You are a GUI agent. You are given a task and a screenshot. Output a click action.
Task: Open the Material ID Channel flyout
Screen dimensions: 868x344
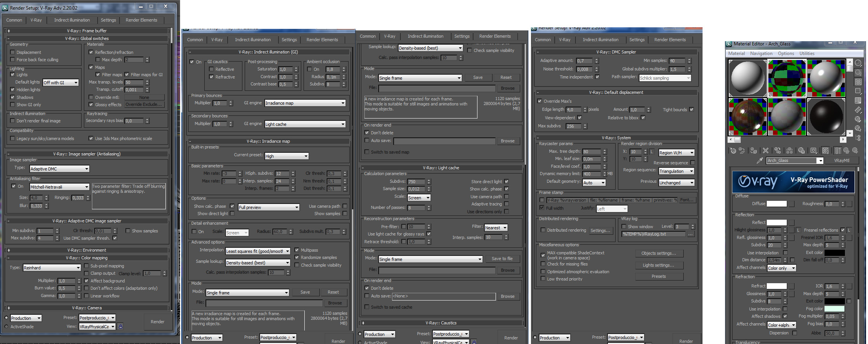click(813, 150)
